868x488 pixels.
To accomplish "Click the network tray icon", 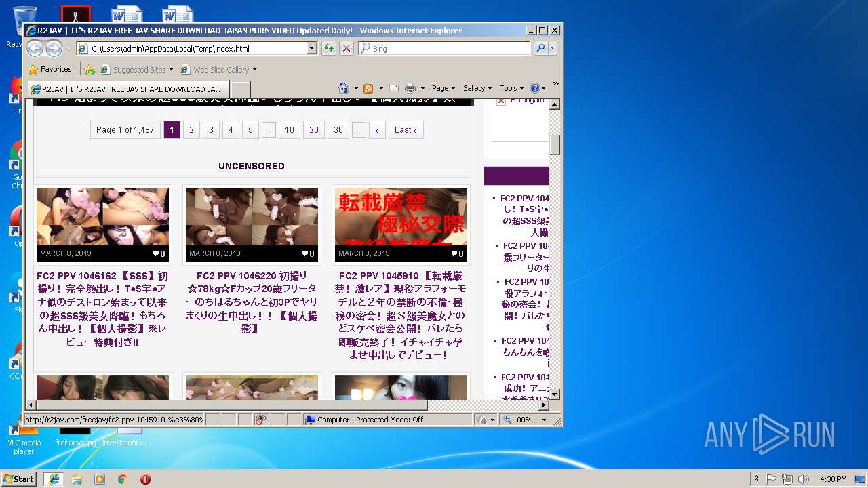I will 787,479.
